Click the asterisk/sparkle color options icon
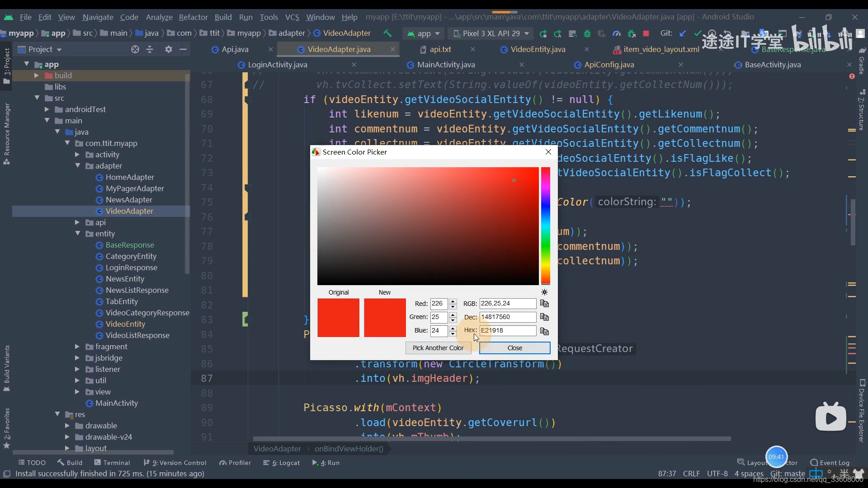868x488 pixels. (544, 292)
